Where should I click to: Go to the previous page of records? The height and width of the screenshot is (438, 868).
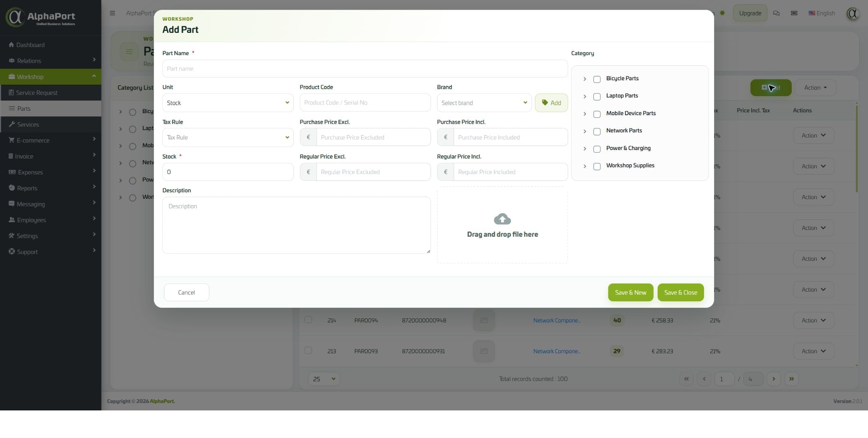coord(704,379)
